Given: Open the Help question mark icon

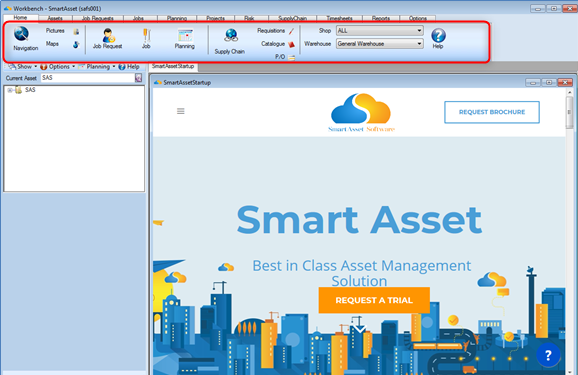Looking at the screenshot, I should click(438, 35).
